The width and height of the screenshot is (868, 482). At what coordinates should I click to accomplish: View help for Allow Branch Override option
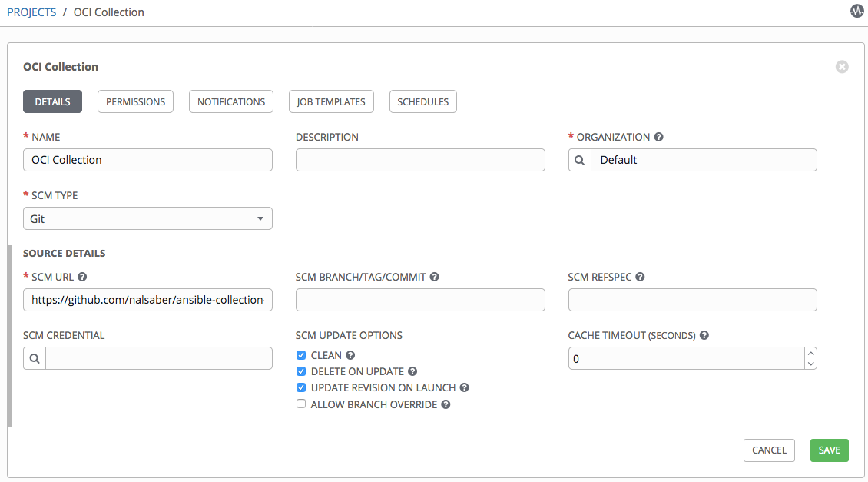(446, 404)
